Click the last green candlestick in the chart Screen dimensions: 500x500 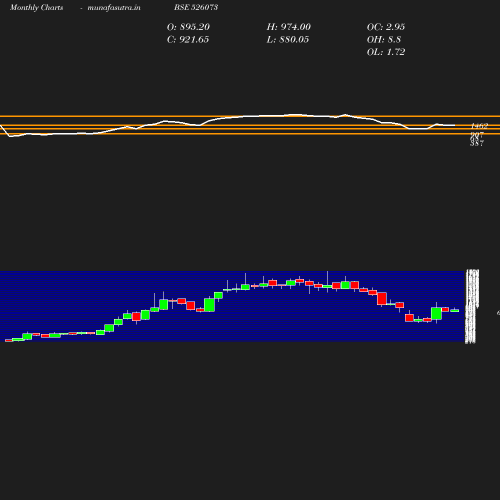(455, 311)
